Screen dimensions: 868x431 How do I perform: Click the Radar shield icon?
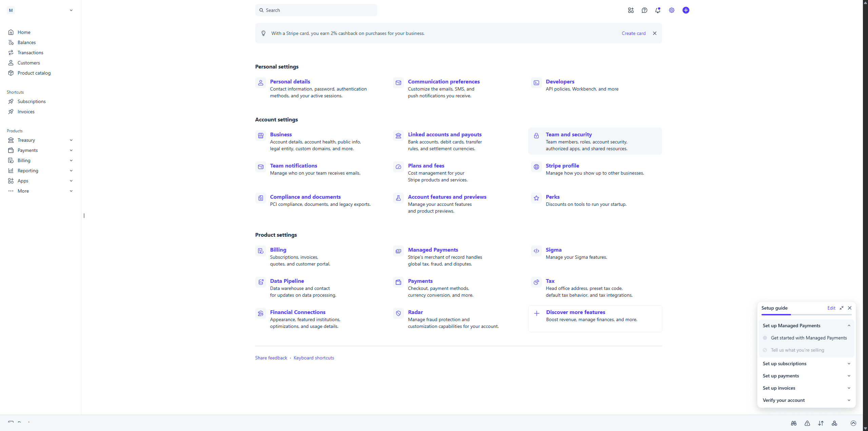398,313
